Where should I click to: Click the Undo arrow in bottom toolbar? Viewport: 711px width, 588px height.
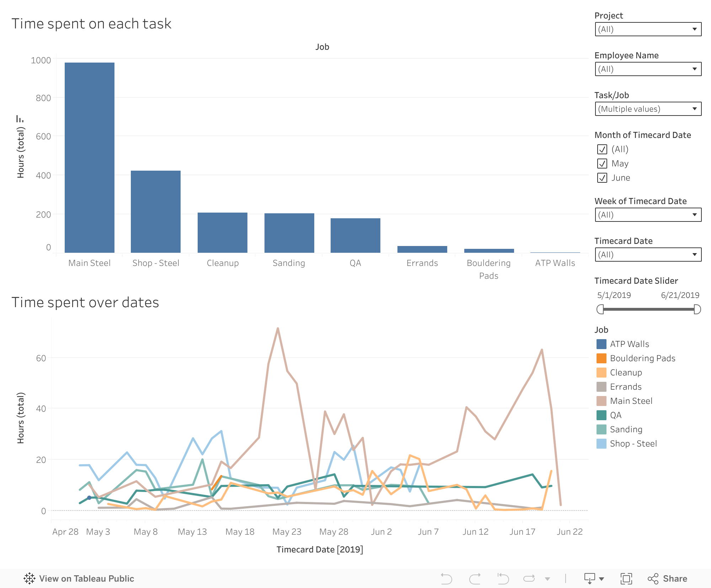pos(446,578)
